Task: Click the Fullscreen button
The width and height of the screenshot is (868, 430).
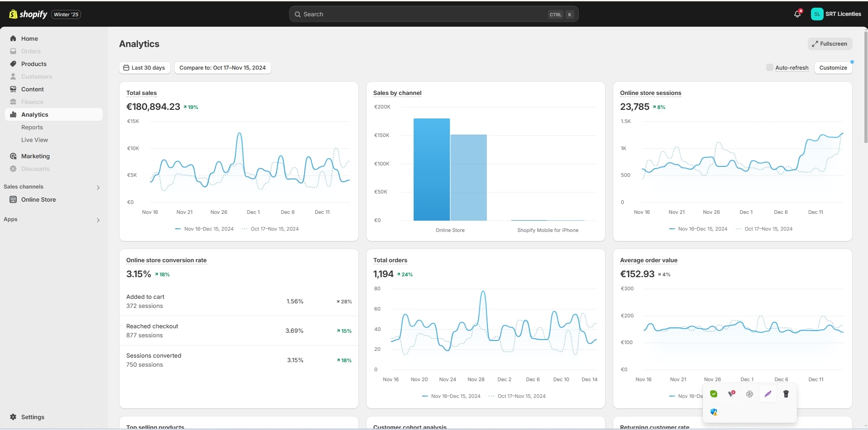Action: [830, 44]
